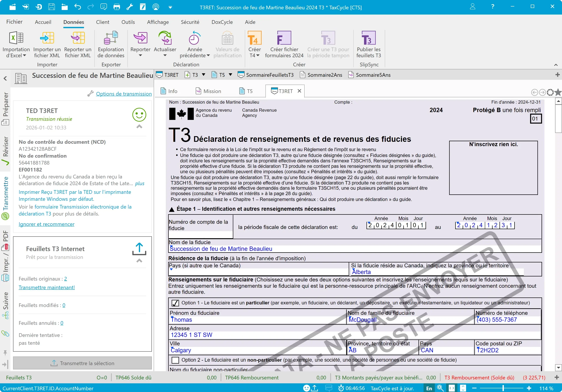Image resolution: width=562 pixels, height=392 pixels.
Task: Collapse the TED T3RET section chevron
Action: (139, 127)
